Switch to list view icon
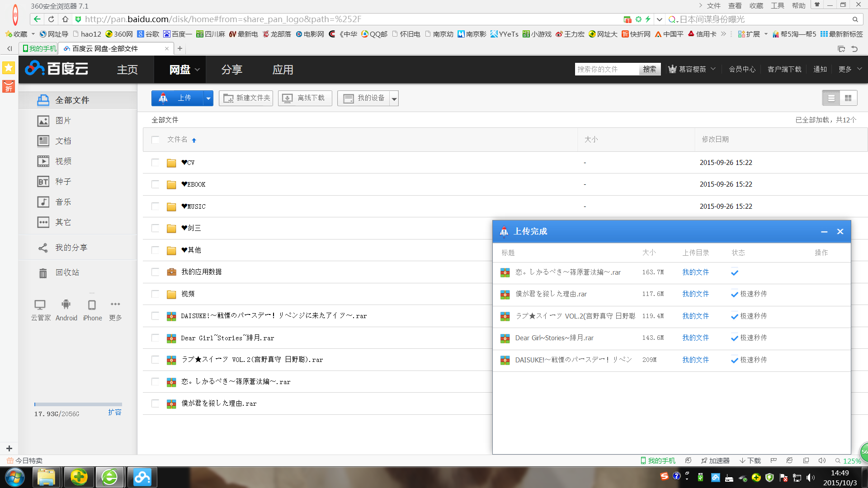The height and width of the screenshot is (488, 868). [x=831, y=98]
